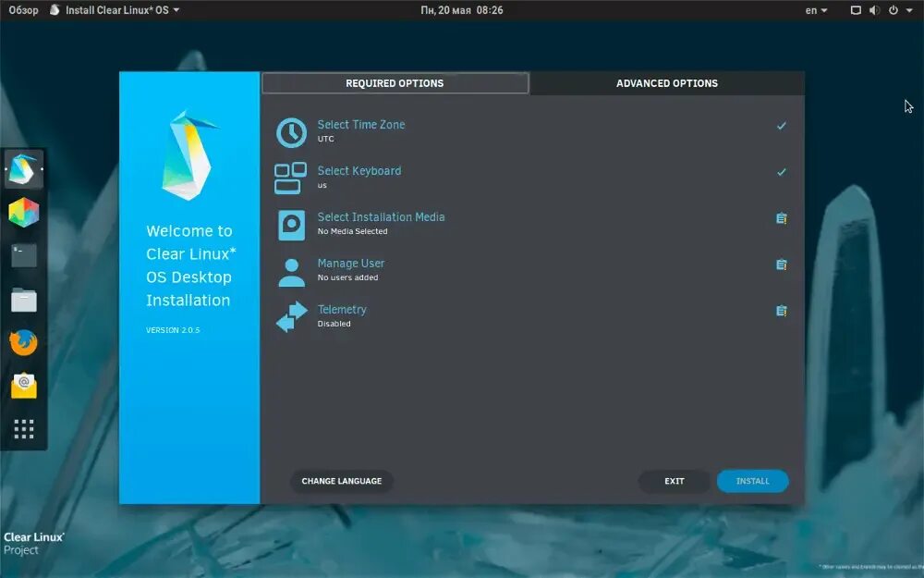Click the disk icon for Installation Media

tap(291, 225)
